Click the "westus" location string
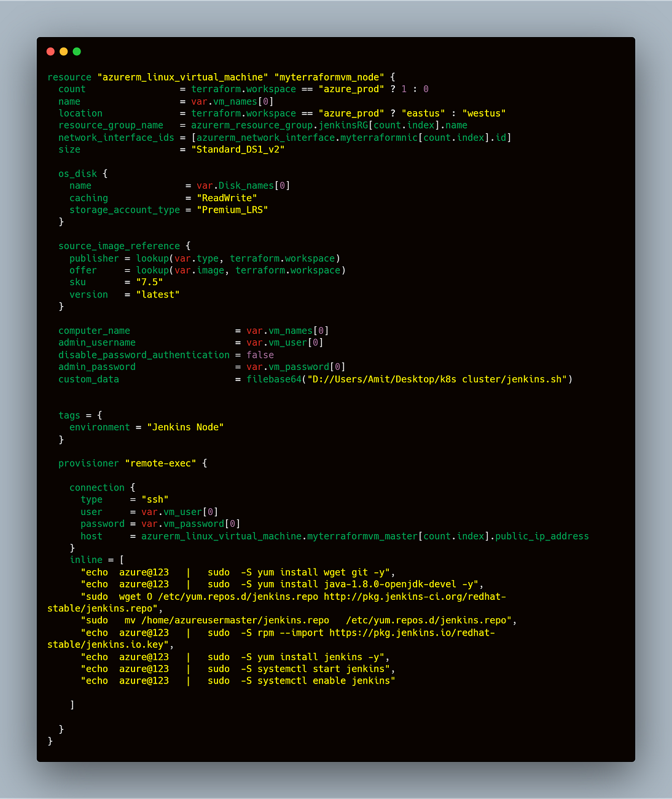The height and width of the screenshot is (799, 672). click(x=484, y=114)
